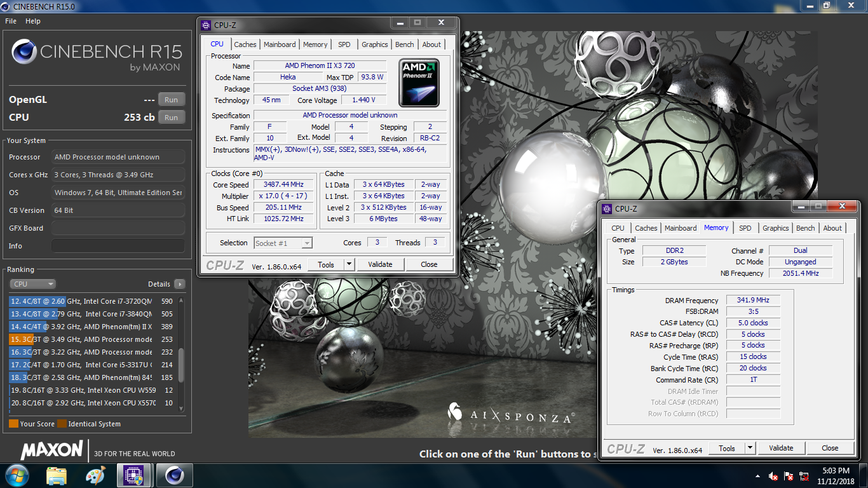868x488 pixels.
Task: Click Close in CPU-Z CPU window
Action: point(429,264)
